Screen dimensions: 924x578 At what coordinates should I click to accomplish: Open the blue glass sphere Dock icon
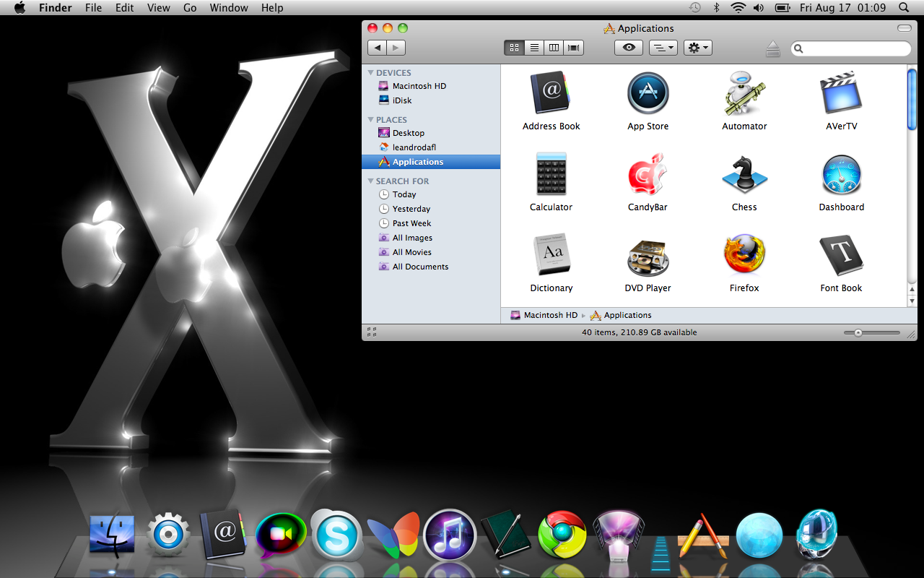click(759, 535)
